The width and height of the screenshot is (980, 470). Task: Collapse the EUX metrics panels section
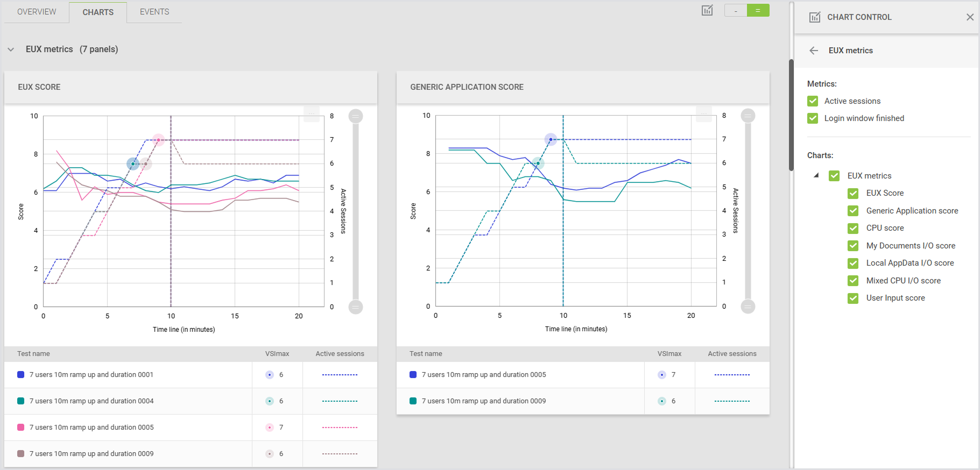[x=11, y=49]
